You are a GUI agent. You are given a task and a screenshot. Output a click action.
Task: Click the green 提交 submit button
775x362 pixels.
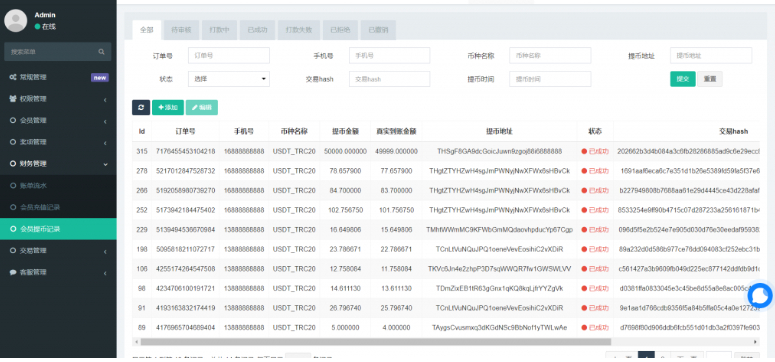(x=683, y=79)
